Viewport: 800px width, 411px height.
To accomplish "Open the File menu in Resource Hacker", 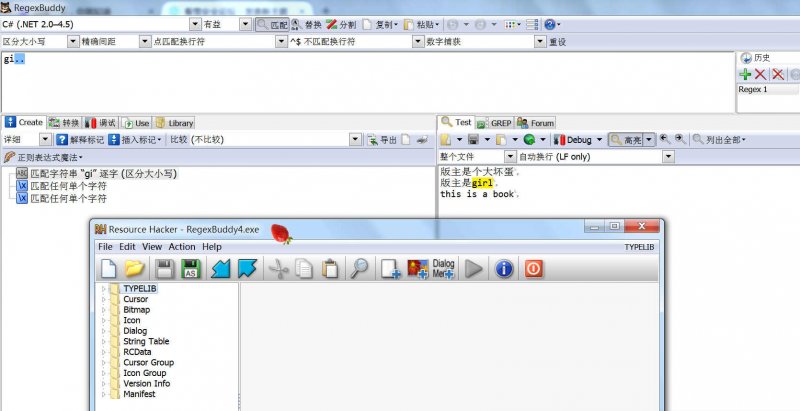I will click(x=106, y=247).
